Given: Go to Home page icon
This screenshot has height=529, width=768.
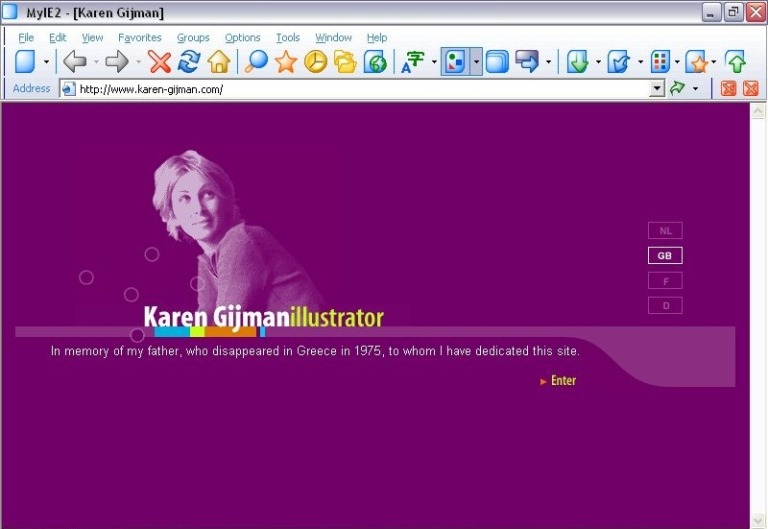Looking at the screenshot, I should click(x=218, y=62).
